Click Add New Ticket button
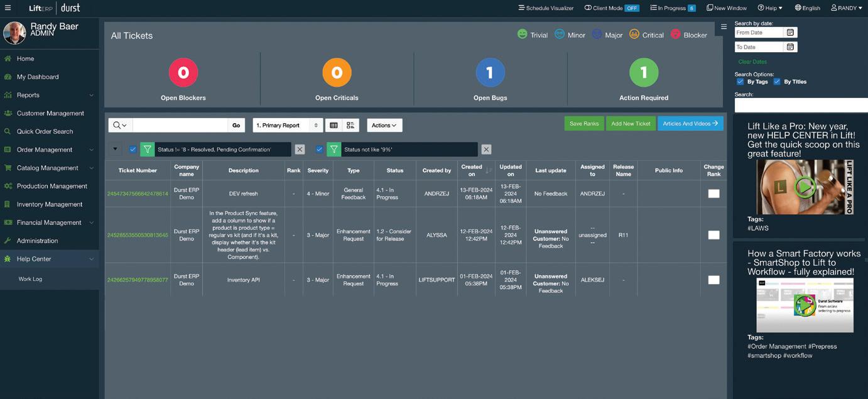 click(631, 124)
